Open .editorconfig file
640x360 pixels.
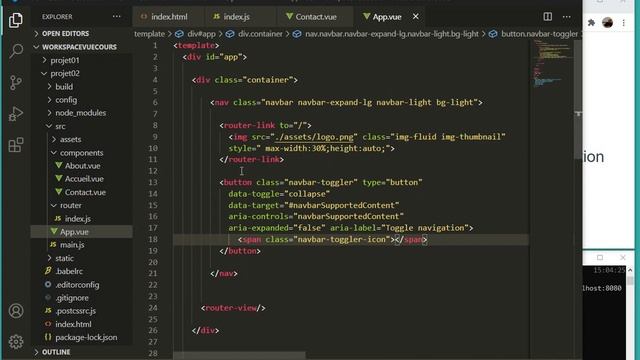tap(77, 284)
